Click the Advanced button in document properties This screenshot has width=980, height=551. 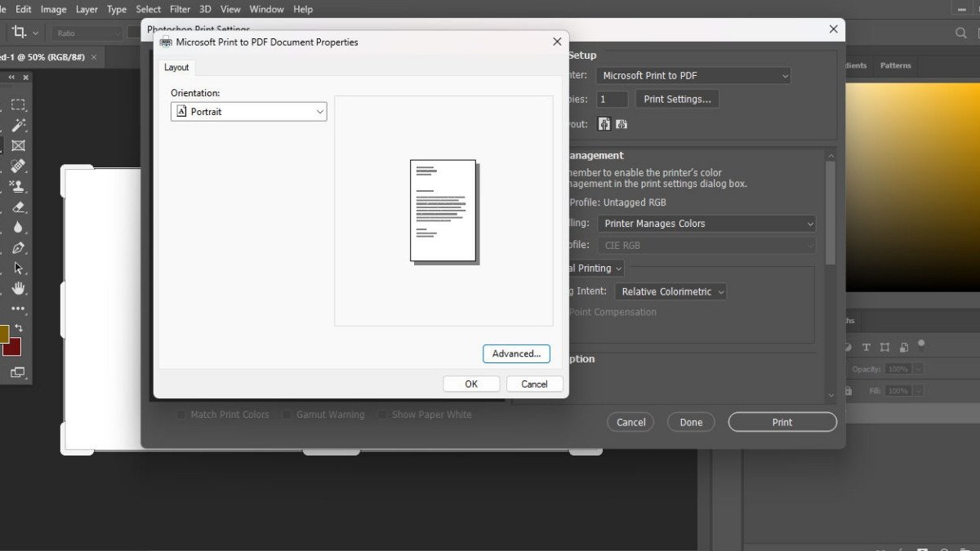tap(516, 353)
